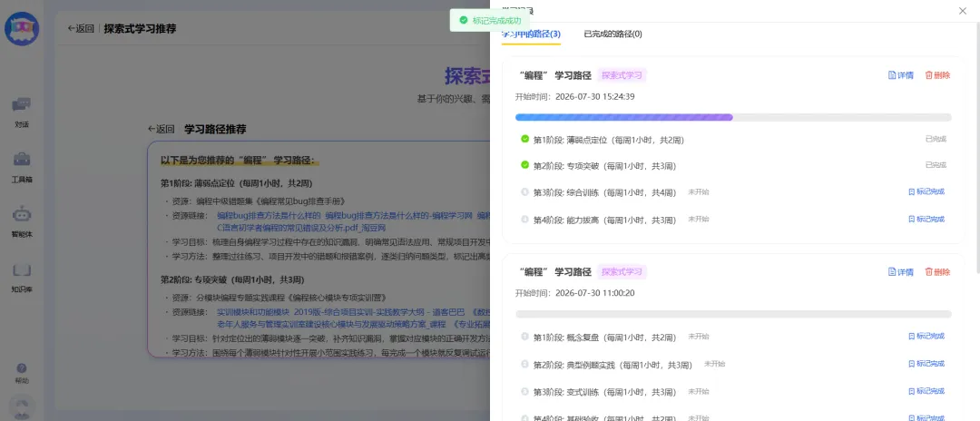The width and height of the screenshot is (980, 421).
Task: Mark 第3阶段: 综合训练 as complete
Action: [926, 191]
